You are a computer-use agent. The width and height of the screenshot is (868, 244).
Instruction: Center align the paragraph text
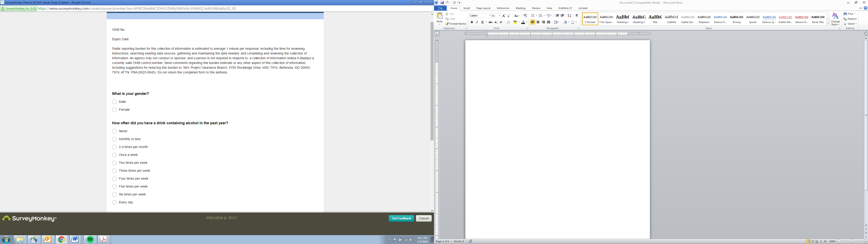(x=538, y=22)
